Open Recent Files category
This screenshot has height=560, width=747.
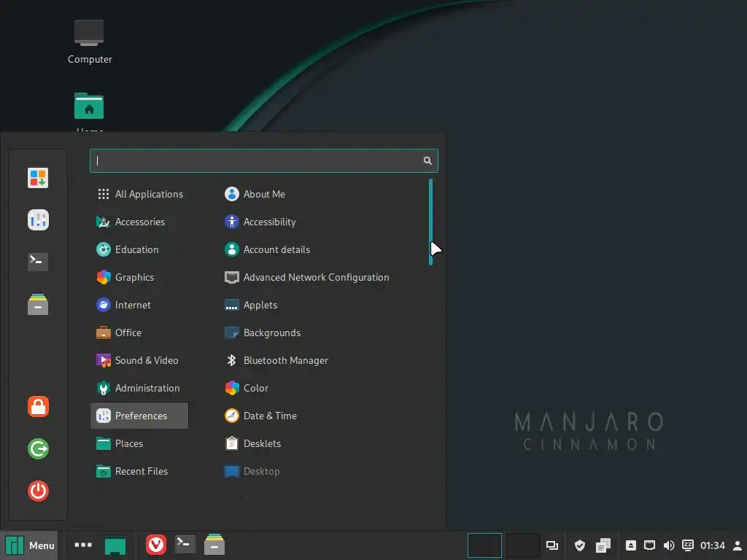tap(139, 471)
